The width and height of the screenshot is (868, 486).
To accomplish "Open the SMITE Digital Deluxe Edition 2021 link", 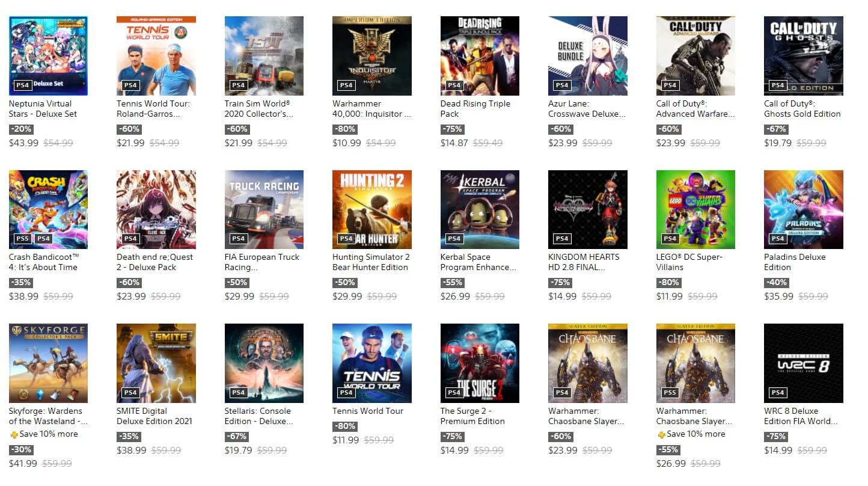I will click(x=154, y=416).
